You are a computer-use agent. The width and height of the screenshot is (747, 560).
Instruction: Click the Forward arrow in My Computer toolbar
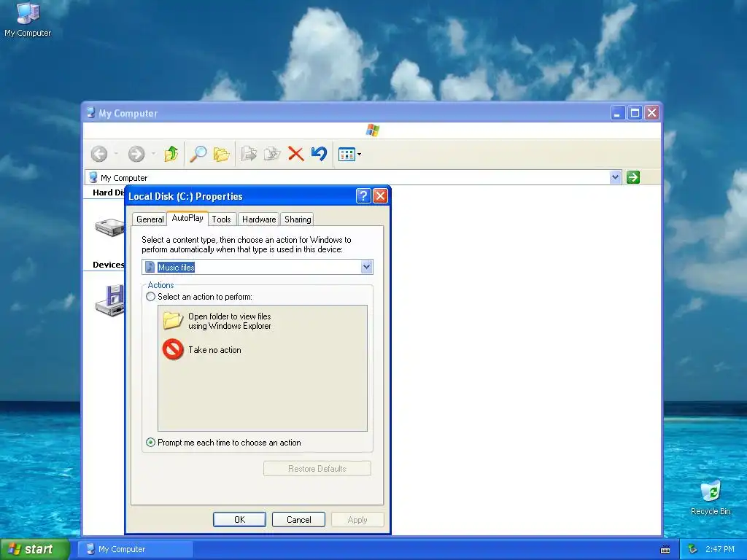point(136,154)
